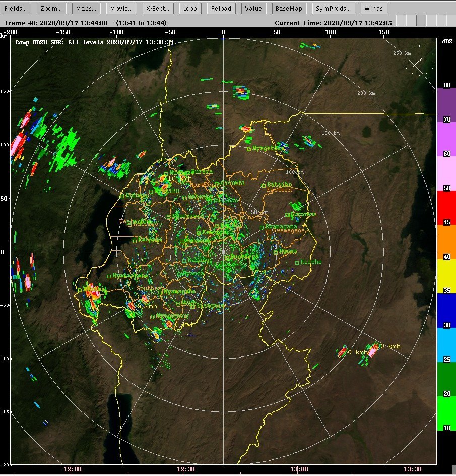
Task: Click the '50 km' range ring label
Action: 259,212
